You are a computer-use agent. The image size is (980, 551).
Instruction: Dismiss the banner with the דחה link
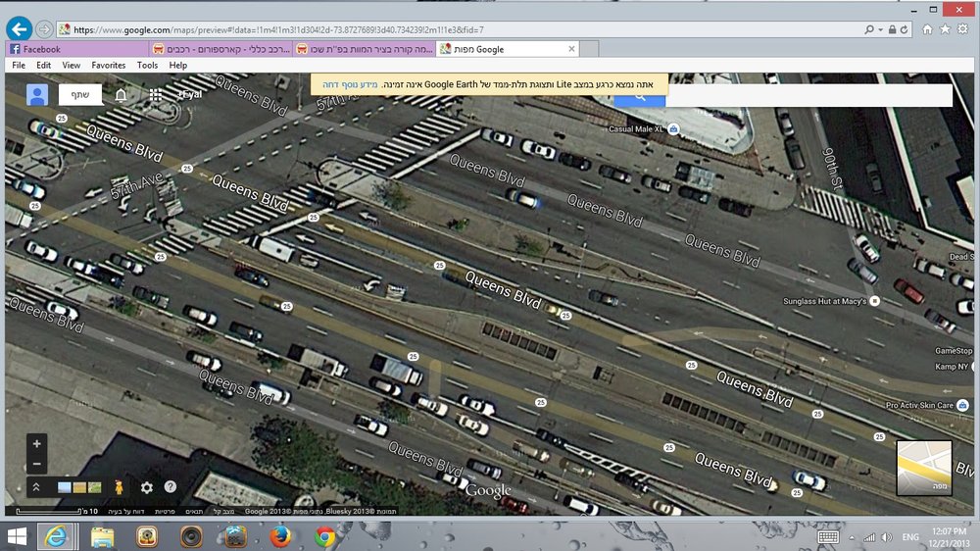point(331,84)
